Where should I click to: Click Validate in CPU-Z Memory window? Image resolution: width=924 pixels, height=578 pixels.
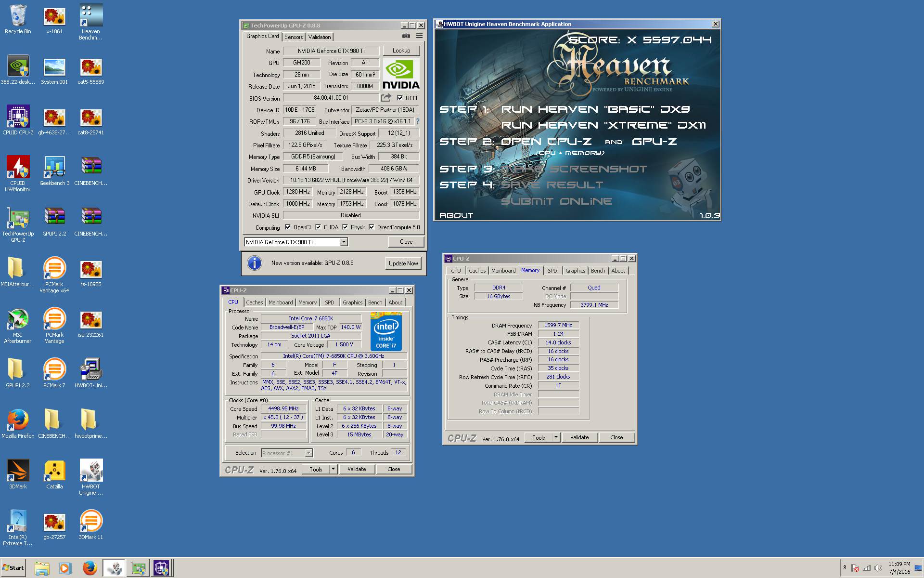click(579, 437)
